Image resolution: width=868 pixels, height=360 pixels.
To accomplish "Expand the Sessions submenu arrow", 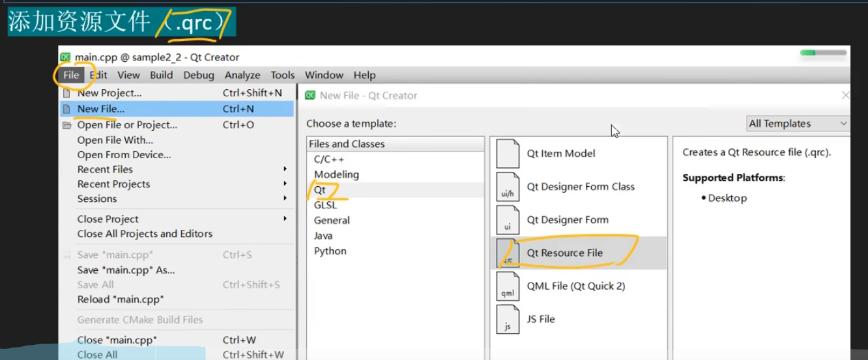I will click(x=285, y=199).
